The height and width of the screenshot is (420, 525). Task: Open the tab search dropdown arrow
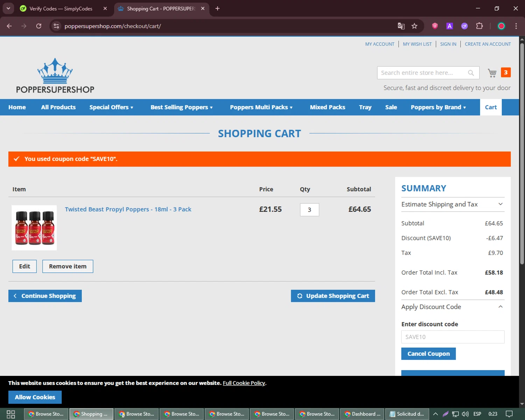[x=8, y=8]
